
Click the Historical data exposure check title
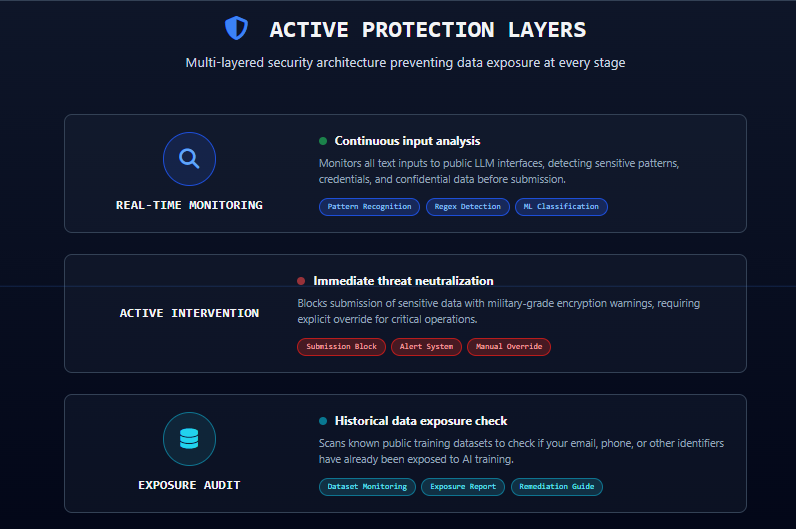tap(421, 421)
